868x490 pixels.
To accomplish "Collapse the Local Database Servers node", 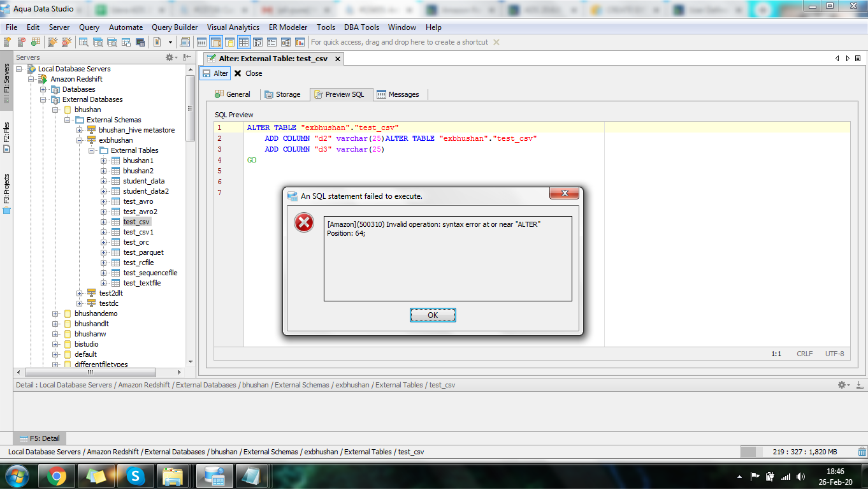I will click(19, 69).
